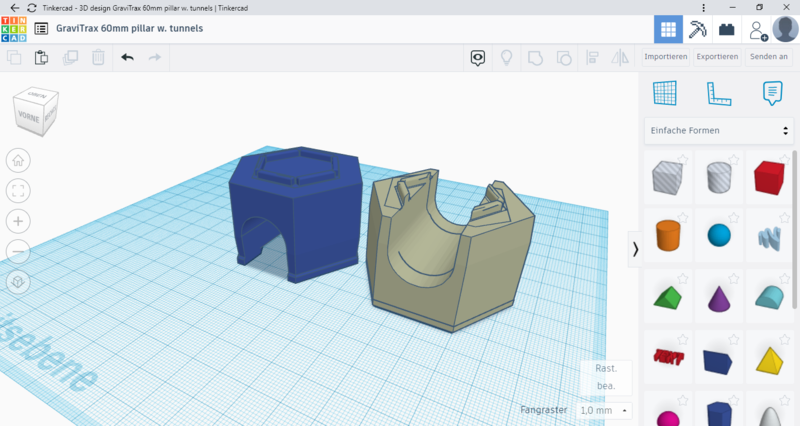Viewport: 800px width, 426px height.
Task: Click the Tinkercad logo
Action: [15, 29]
